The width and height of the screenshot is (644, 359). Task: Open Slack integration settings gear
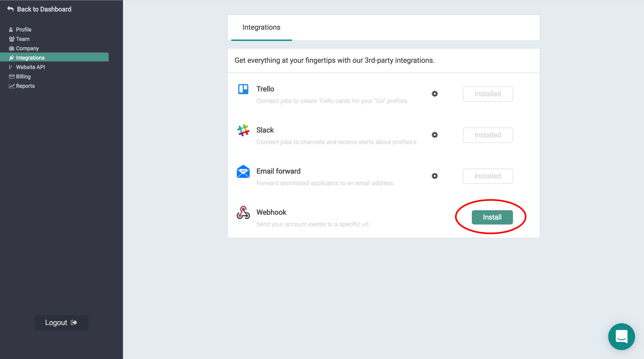pyautogui.click(x=435, y=135)
